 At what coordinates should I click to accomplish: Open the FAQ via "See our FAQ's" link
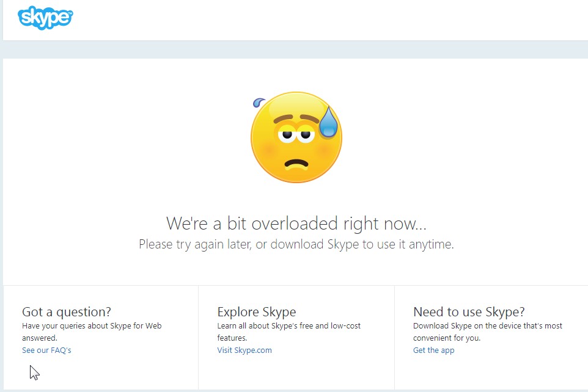(x=46, y=350)
